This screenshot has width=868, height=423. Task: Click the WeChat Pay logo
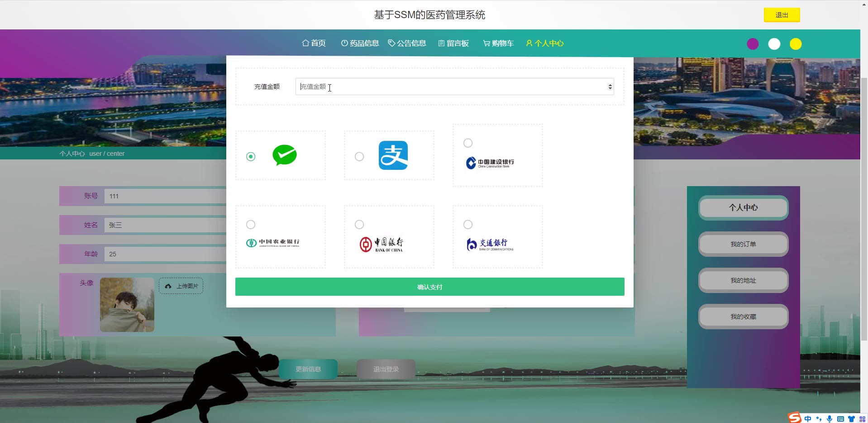pyautogui.click(x=285, y=155)
